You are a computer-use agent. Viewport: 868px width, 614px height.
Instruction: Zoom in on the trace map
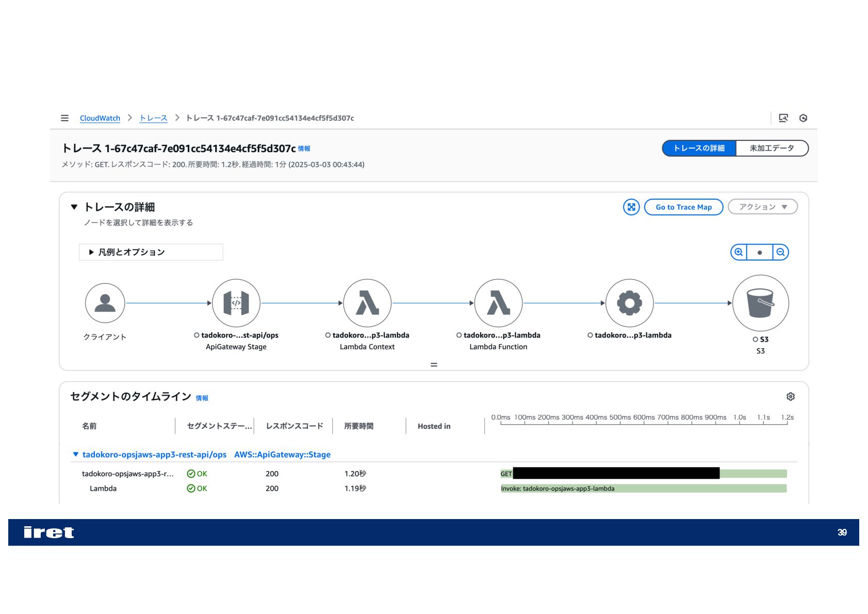739,252
